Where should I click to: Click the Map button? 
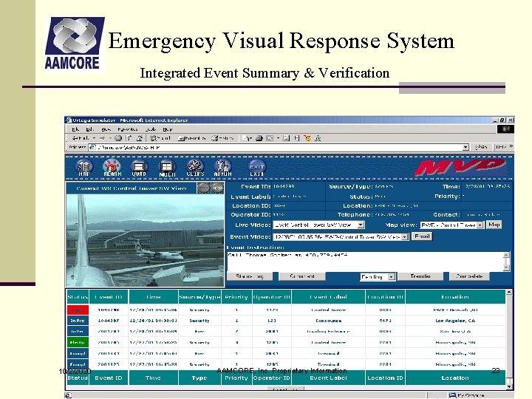coord(494,225)
